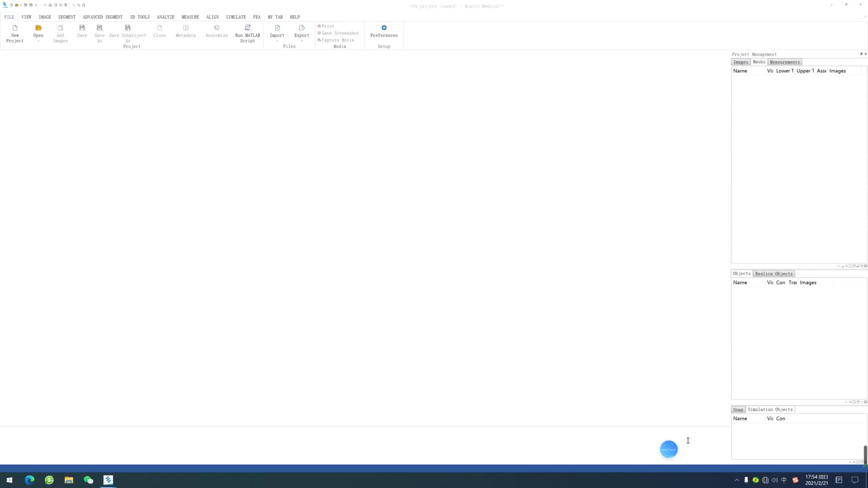Select the Measurements tab

785,62
